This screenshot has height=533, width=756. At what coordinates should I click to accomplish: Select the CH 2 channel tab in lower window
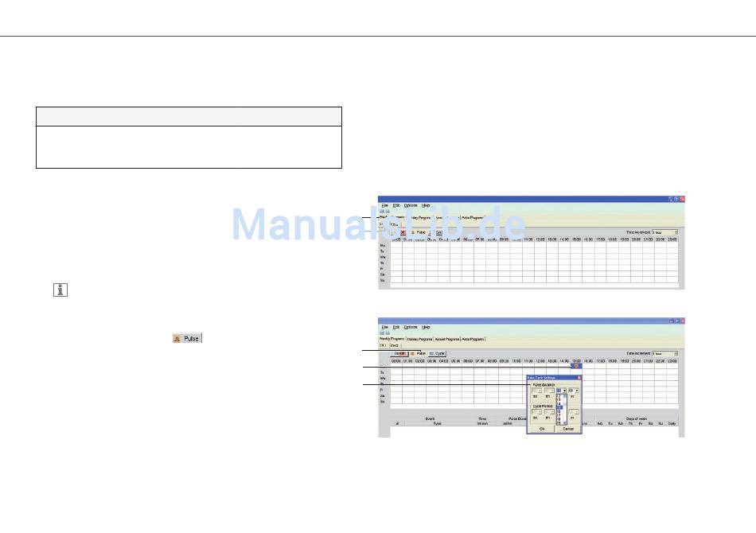(395, 345)
